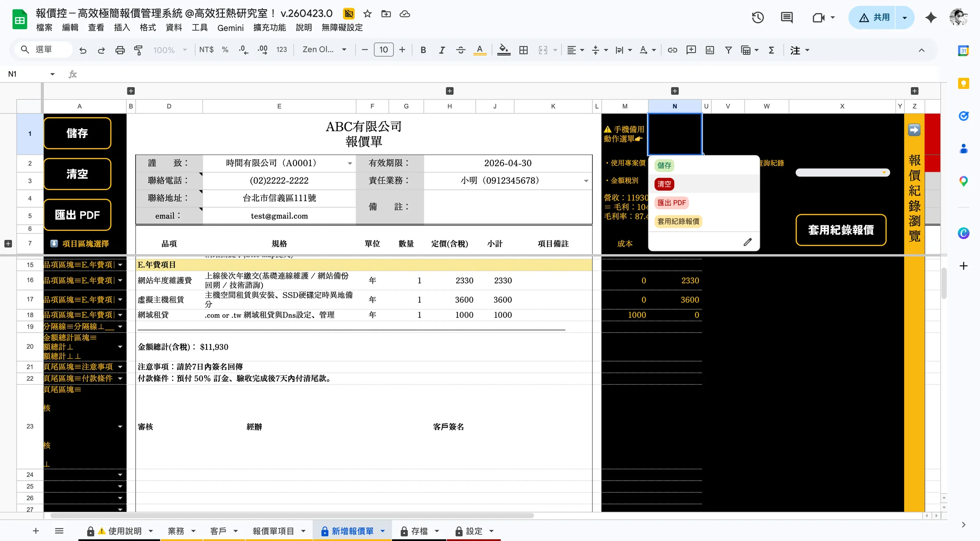Select the paint format tool
The image size is (980, 541).
tap(138, 50)
